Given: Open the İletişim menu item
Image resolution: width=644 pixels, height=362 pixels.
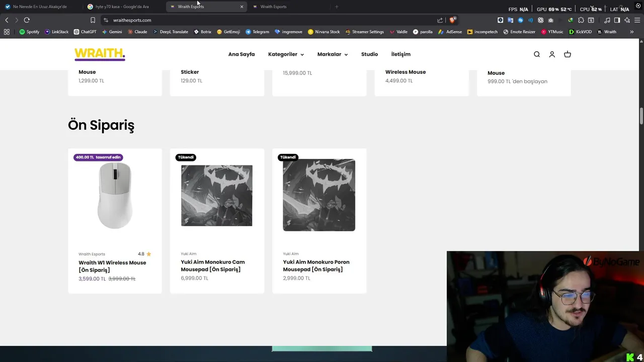Looking at the screenshot, I should pos(401,54).
